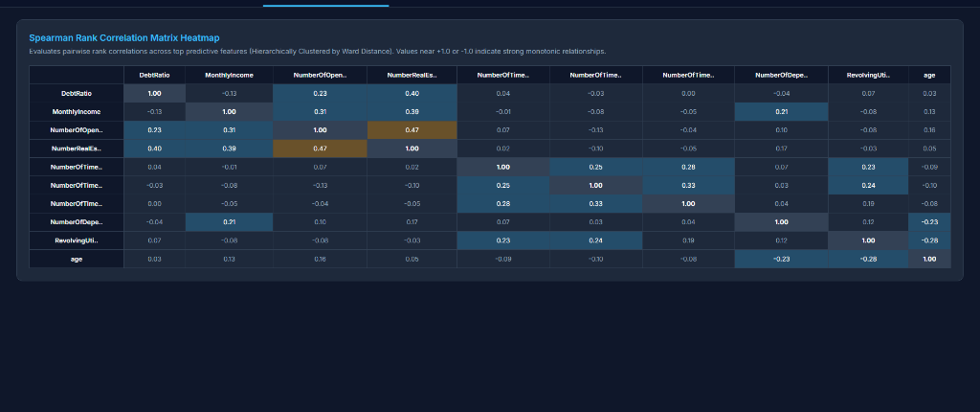
Task: Pick 0.13 in age row, MonthlyIncome column
Action: point(229,259)
